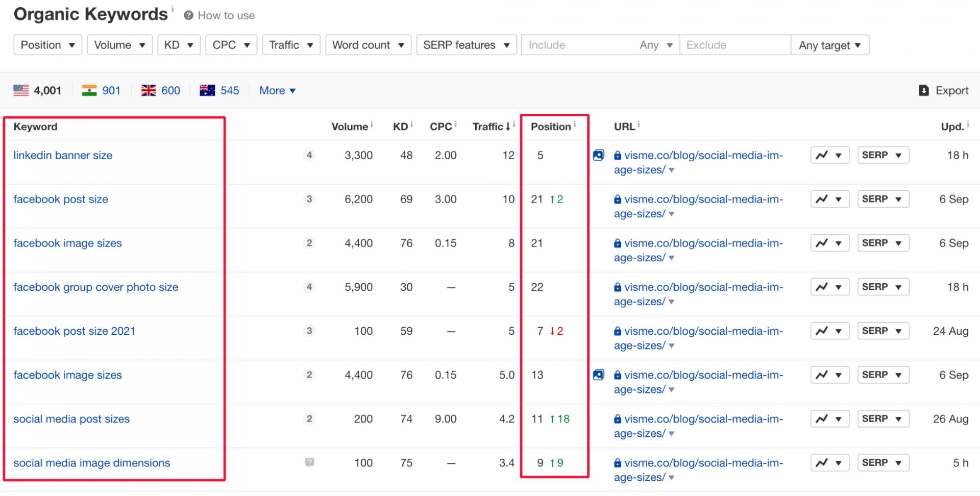Viewport: 980px width, 496px height.
Task: Open the SERP features filter dropdown
Action: [x=467, y=45]
